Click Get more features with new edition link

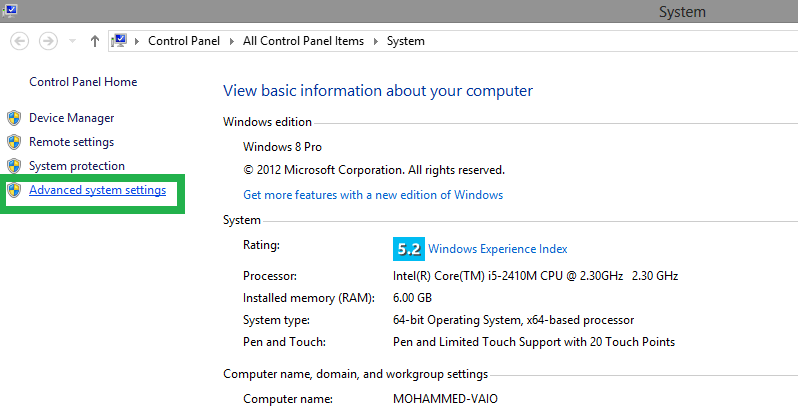(x=373, y=195)
